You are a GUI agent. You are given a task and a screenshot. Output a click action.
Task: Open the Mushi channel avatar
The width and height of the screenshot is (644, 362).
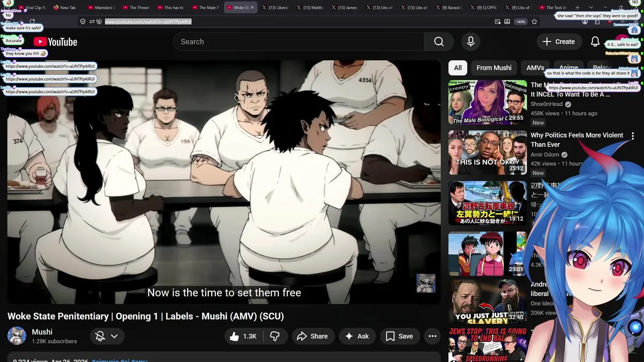click(x=17, y=336)
